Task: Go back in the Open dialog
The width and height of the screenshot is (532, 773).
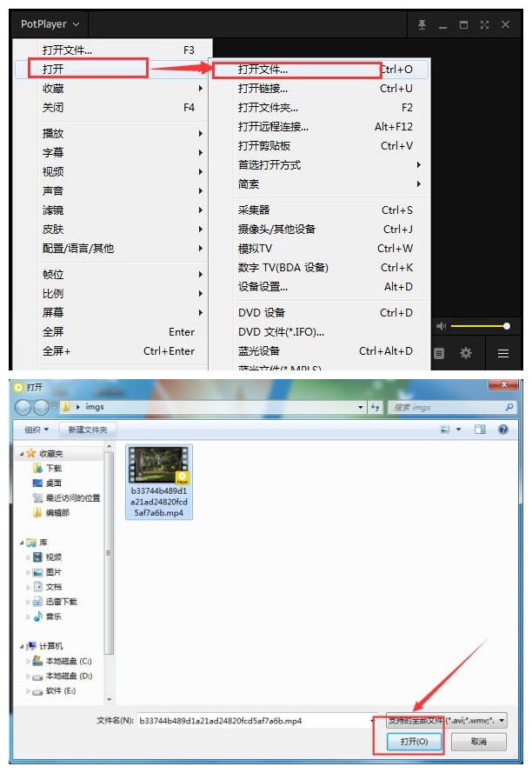Action: pyautogui.click(x=23, y=407)
